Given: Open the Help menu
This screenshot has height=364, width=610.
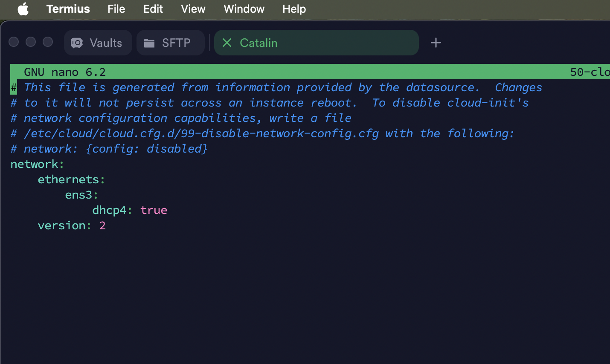Looking at the screenshot, I should pyautogui.click(x=294, y=9).
